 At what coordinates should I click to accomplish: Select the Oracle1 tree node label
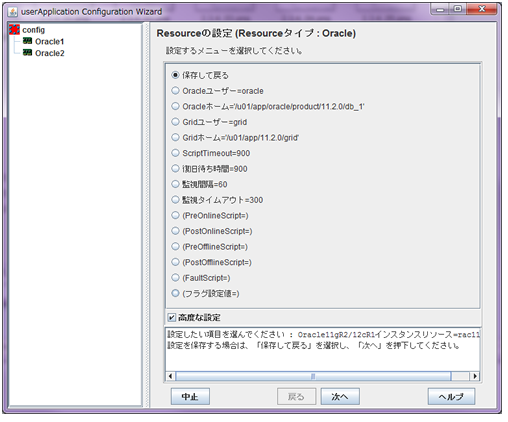[49, 41]
